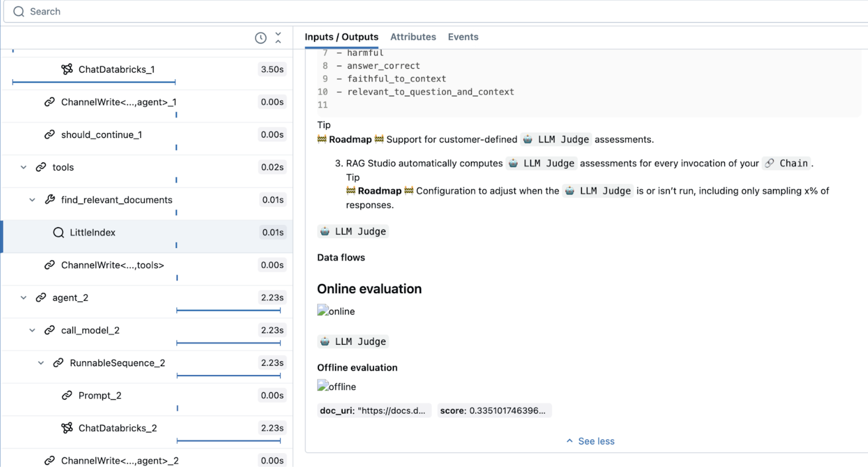Click the ChatDatabricks_2 model icon
This screenshot has height=468, width=868.
pyautogui.click(x=67, y=428)
